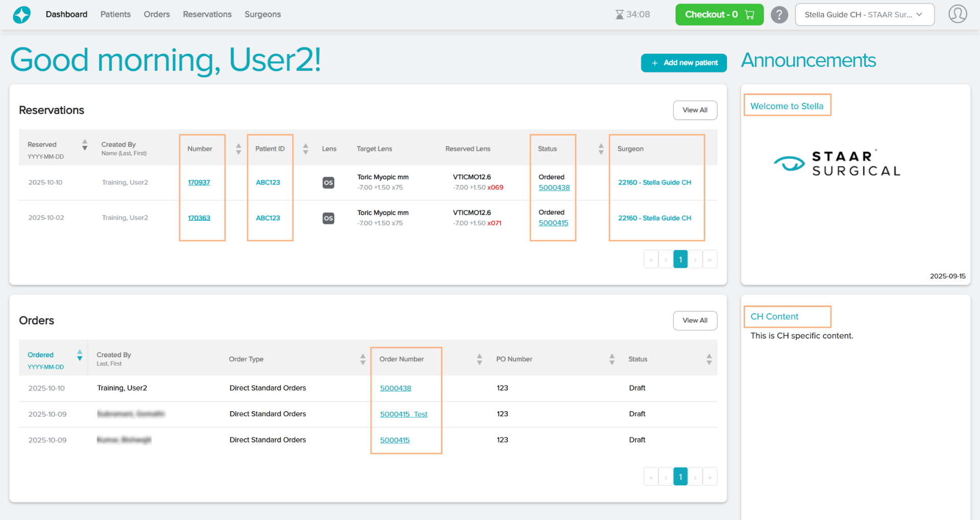Select page 1 in Orders pagination
The height and width of the screenshot is (520, 980).
point(680,477)
